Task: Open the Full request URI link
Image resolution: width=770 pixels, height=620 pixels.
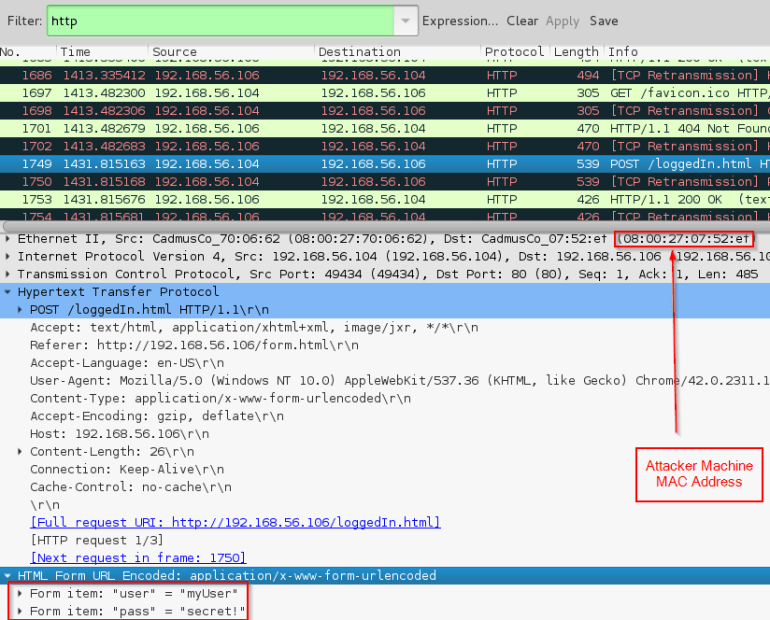Action: (x=235, y=522)
